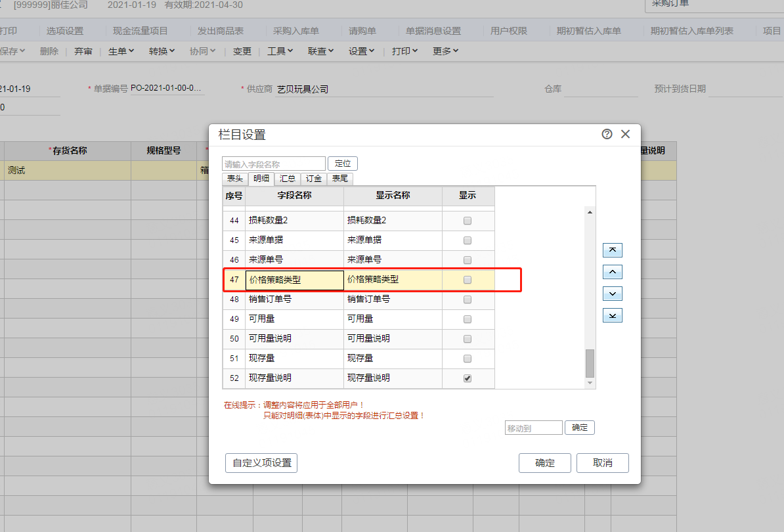
Task: Open the 转换 dropdown menu
Action: [x=162, y=51]
